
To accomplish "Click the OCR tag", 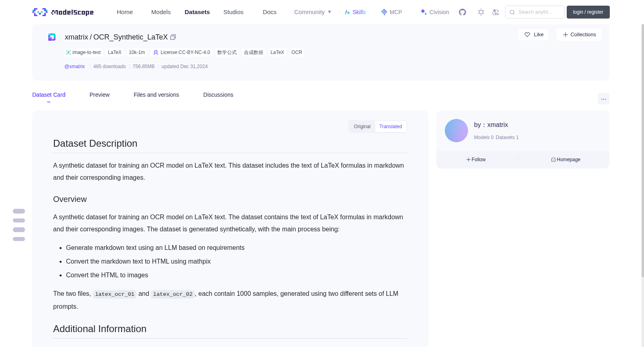I will [x=297, y=52].
